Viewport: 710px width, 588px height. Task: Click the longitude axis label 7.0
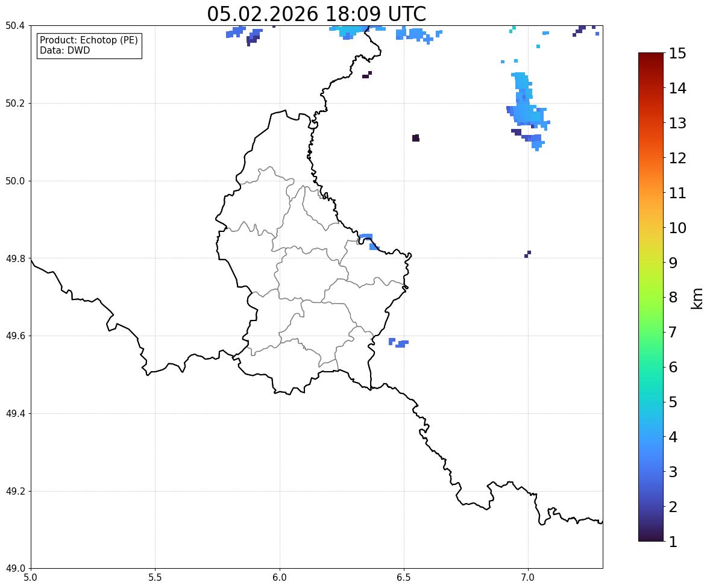(528, 578)
